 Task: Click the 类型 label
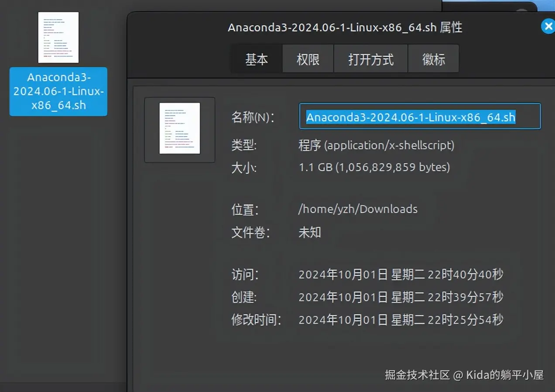(x=244, y=145)
